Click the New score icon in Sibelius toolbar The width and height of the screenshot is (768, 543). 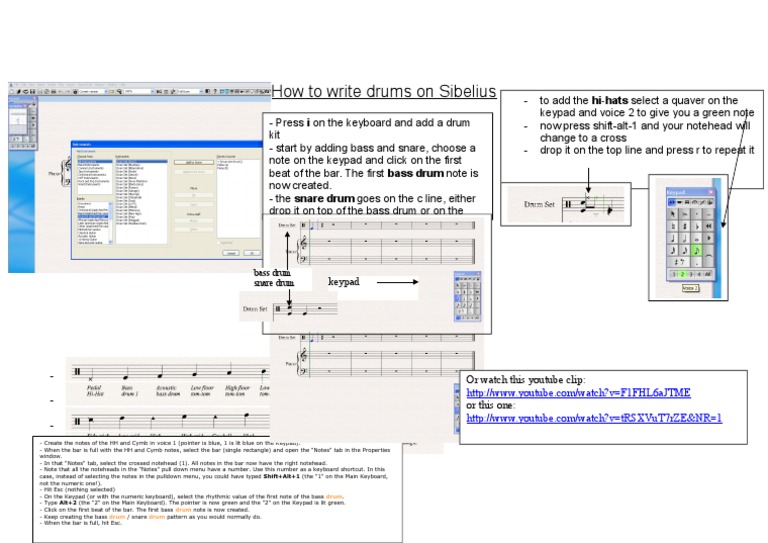(12, 92)
